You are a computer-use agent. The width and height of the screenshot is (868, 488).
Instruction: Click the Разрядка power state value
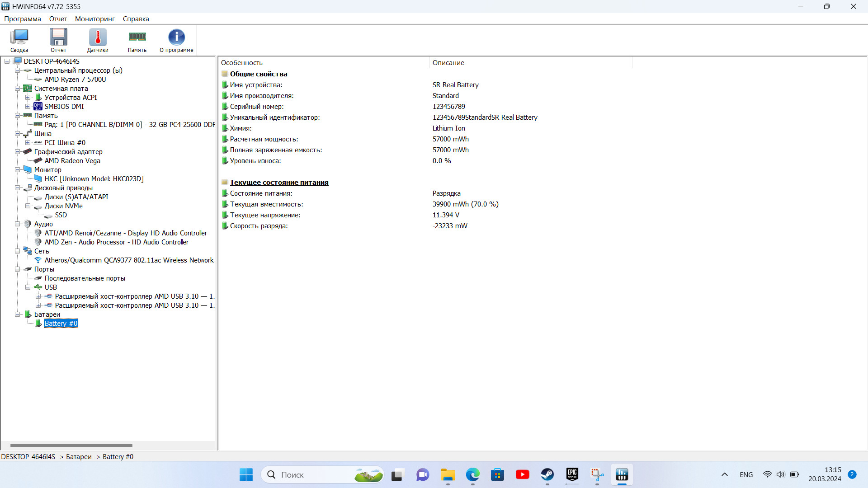(447, 193)
